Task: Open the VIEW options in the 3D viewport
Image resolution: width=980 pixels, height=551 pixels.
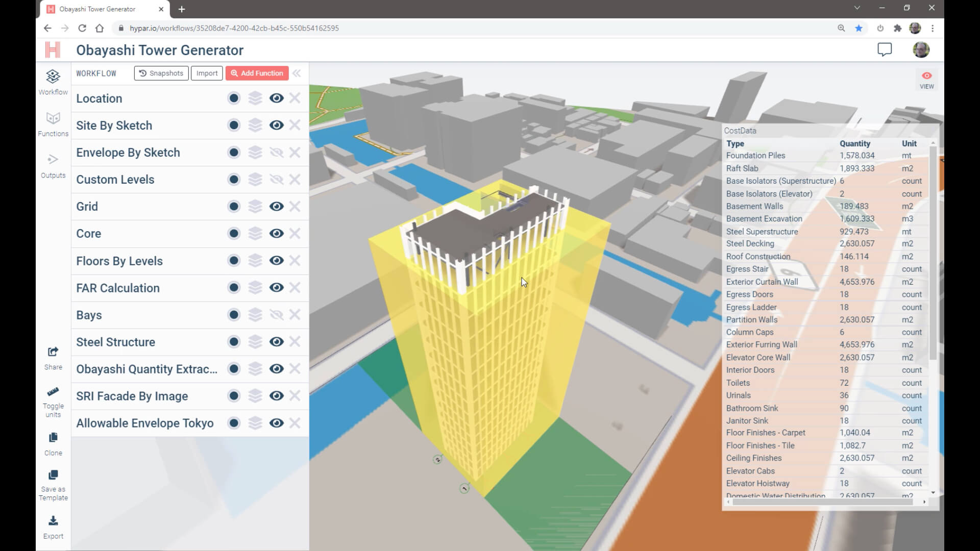Action: 927,80
